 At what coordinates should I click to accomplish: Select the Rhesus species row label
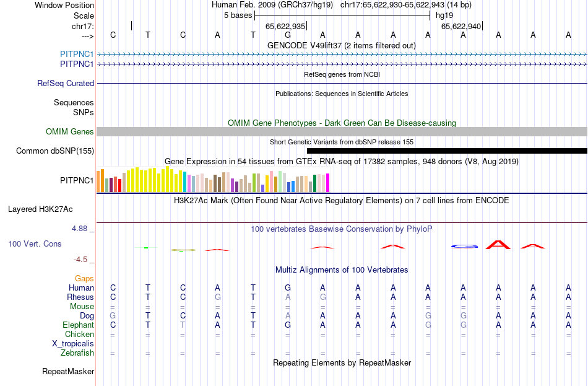pyautogui.click(x=80, y=297)
